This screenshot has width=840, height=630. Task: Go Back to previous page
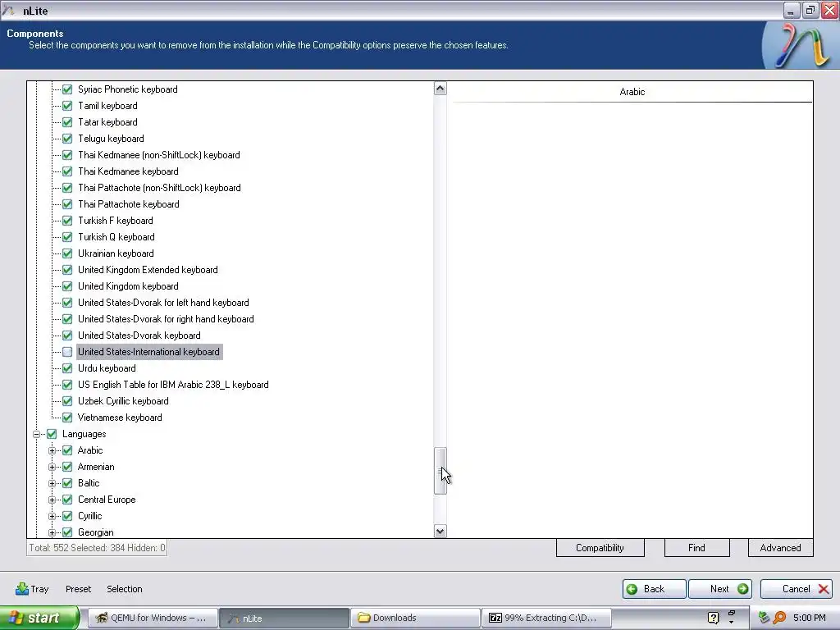[x=654, y=589]
